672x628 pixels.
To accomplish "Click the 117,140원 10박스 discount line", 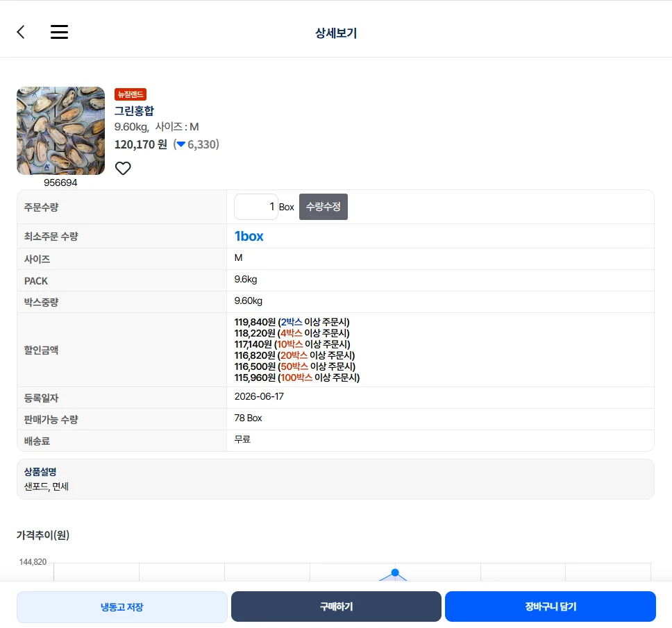I will coord(292,344).
